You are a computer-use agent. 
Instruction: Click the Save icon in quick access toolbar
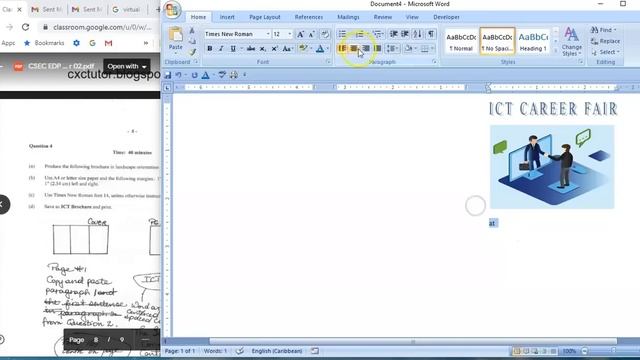tap(168, 75)
